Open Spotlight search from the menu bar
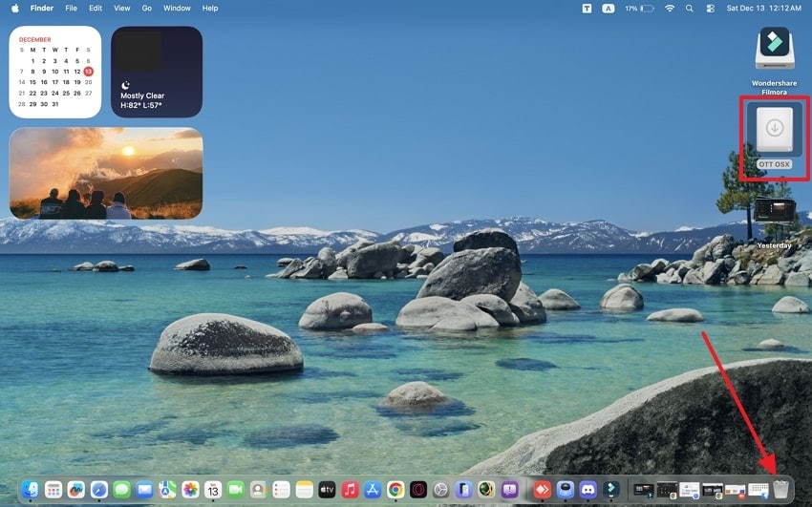The image size is (812, 507). 690,9
